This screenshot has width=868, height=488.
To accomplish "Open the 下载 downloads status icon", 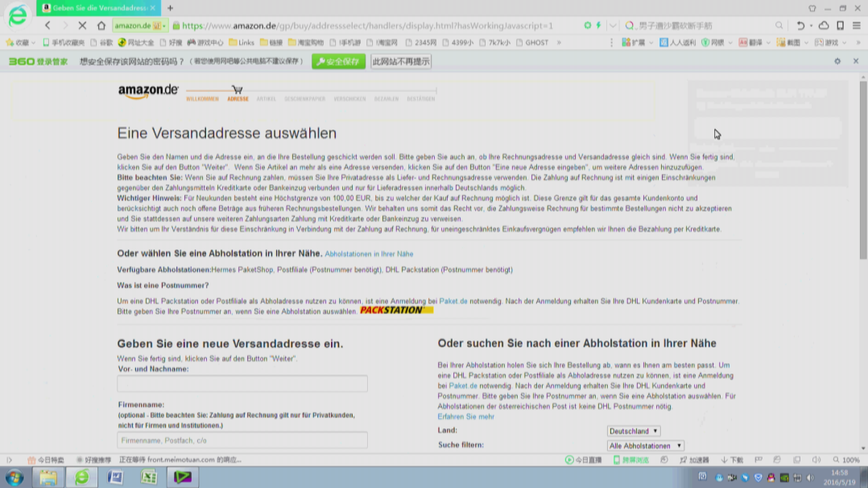I will coord(732,460).
